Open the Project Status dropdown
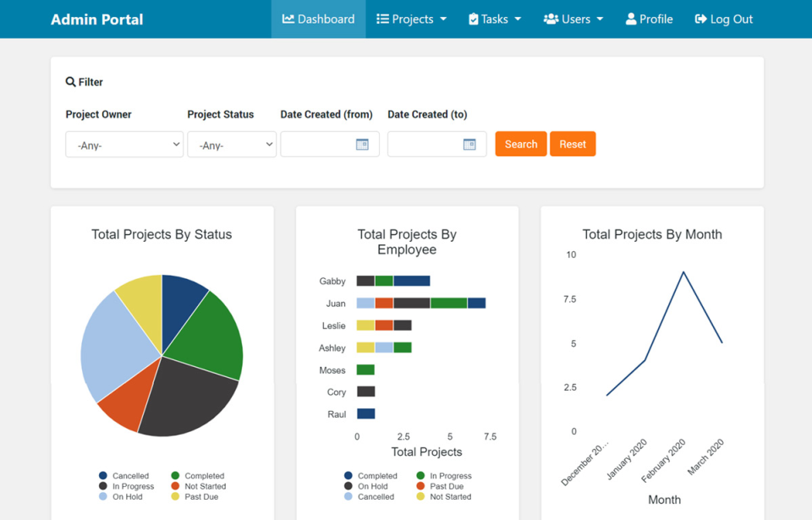The image size is (812, 520). click(232, 144)
